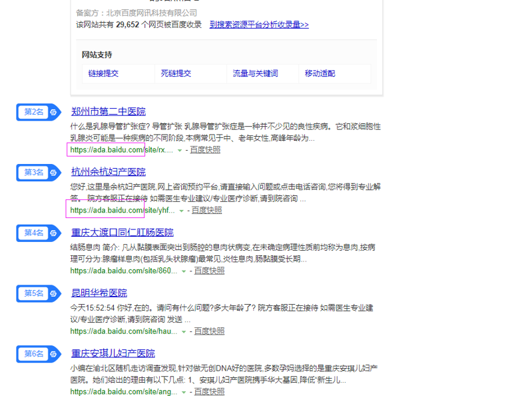Image resolution: width=532 pixels, height=396 pixels.
Task: Open 百度快照 for 重庆安琪儿妇产医院 result
Action: tap(209, 391)
